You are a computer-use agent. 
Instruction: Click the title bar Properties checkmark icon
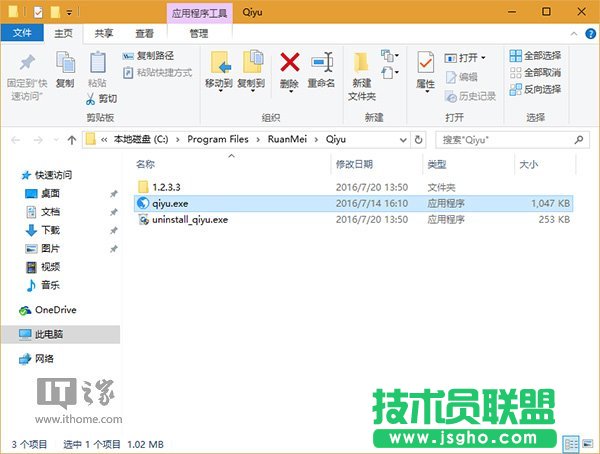pyautogui.click(x=38, y=13)
